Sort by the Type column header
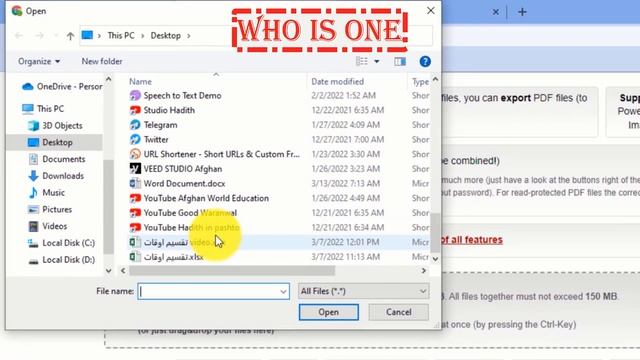This screenshot has width=640, height=360. 420,82
